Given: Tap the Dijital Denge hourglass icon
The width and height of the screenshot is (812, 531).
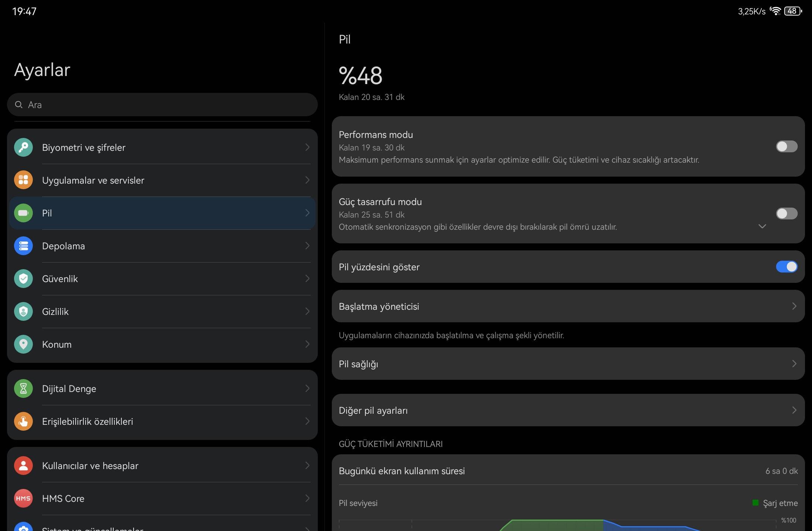Looking at the screenshot, I should (x=23, y=389).
